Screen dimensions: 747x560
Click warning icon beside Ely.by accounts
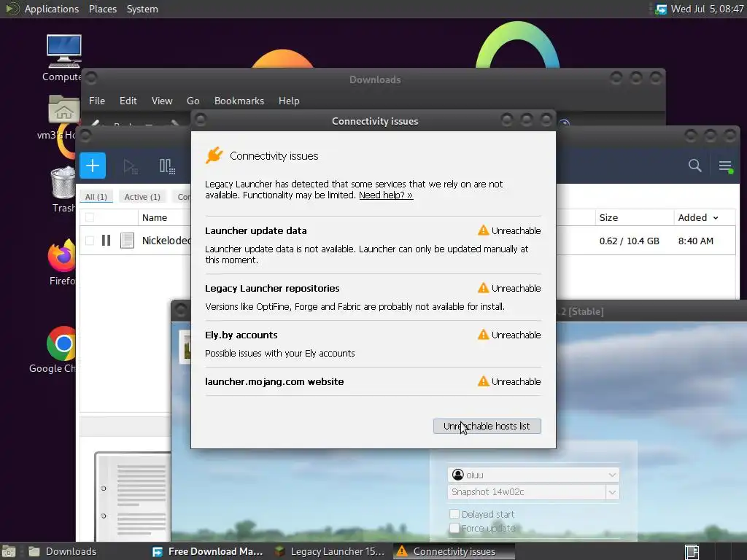tap(483, 335)
